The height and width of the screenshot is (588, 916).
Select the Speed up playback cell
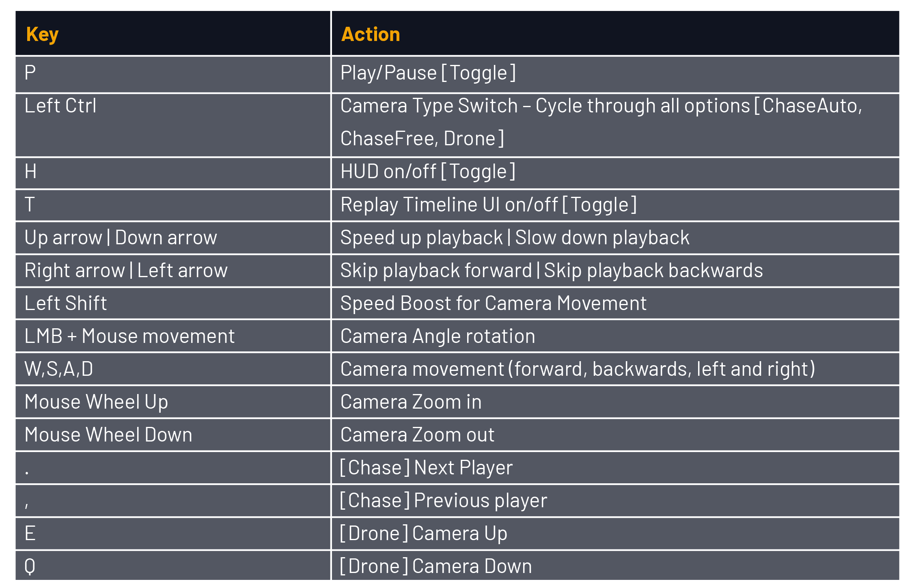pyautogui.click(x=515, y=237)
